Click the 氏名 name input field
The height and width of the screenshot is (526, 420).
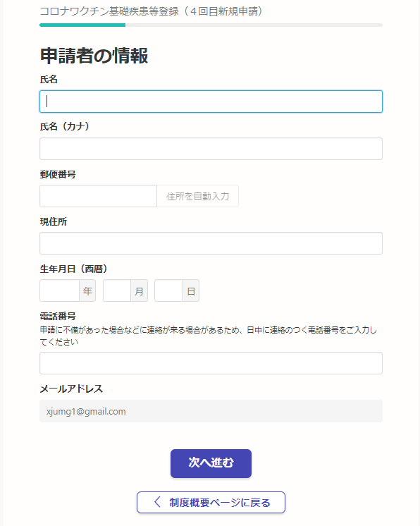click(x=211, y=102)
